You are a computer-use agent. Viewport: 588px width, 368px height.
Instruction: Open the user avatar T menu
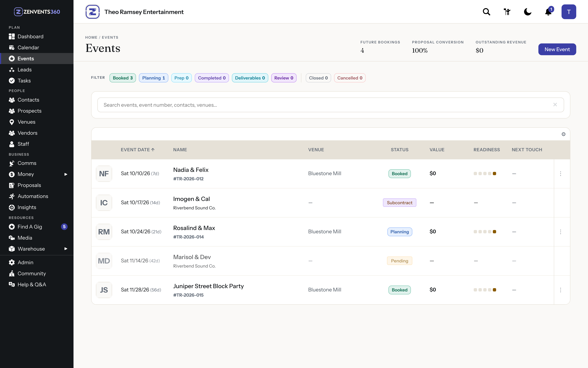coord(569,12)
